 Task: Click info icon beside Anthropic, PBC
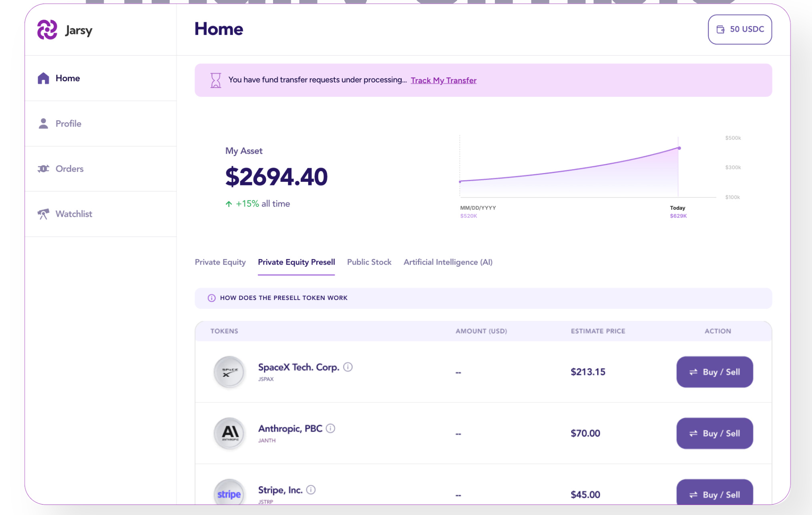pyautogui.click(x=330, y=428)
